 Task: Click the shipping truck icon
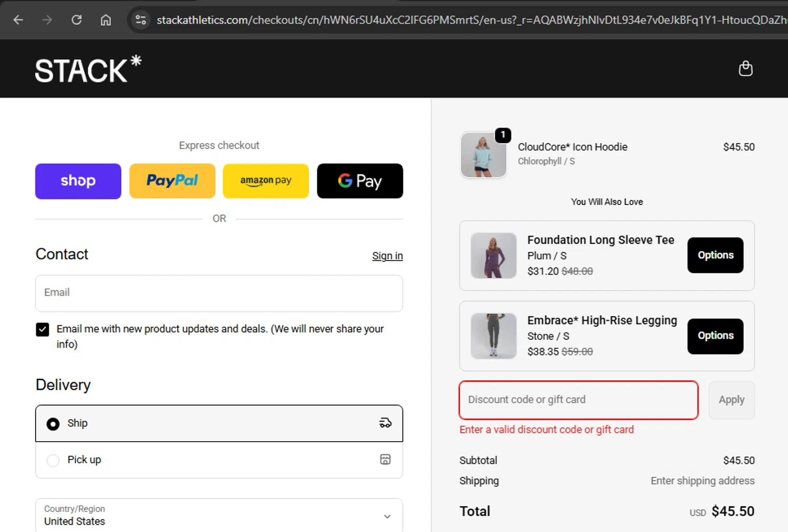[x=385, y=423]
